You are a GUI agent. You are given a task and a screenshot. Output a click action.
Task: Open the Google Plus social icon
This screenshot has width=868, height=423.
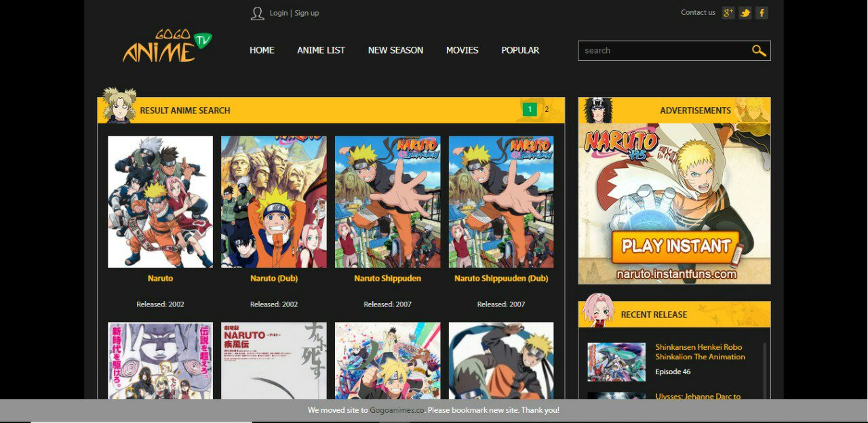tap(728, 13)
